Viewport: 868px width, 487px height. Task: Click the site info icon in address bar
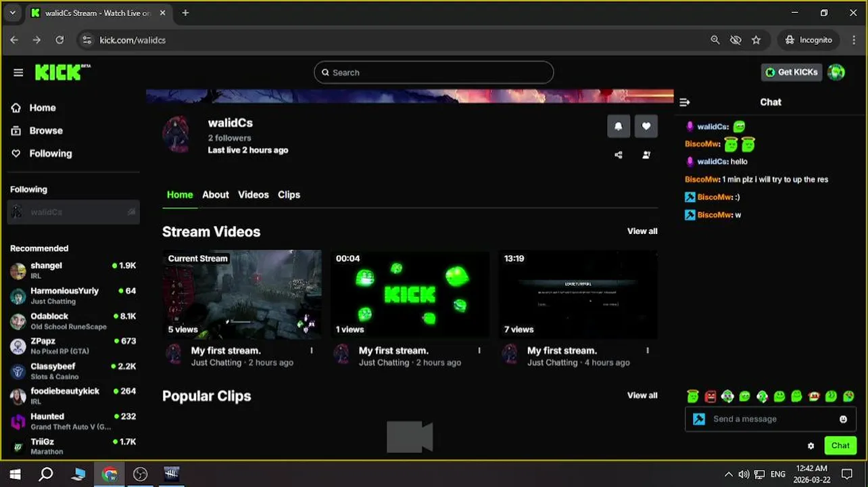pyautogui.click(x=87, y=40)
